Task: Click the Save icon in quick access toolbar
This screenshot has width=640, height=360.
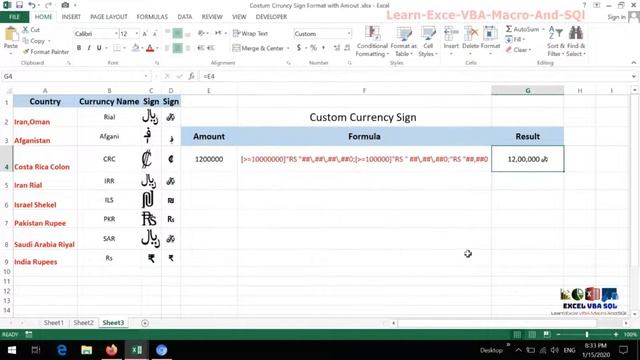Action: (19, 5)
